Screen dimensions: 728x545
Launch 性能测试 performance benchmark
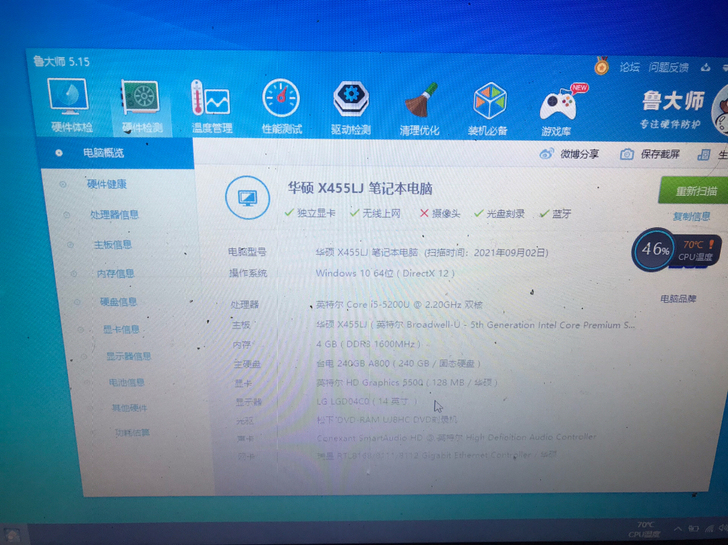(281, 107)
